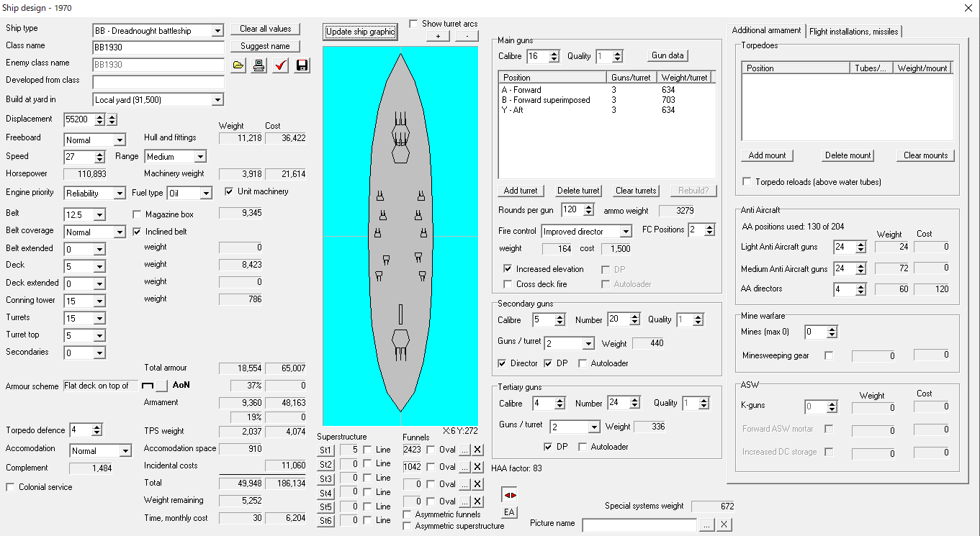Enable the Magazine box option
The width and height of the screenshot is (980, 536).
[138, 214]
